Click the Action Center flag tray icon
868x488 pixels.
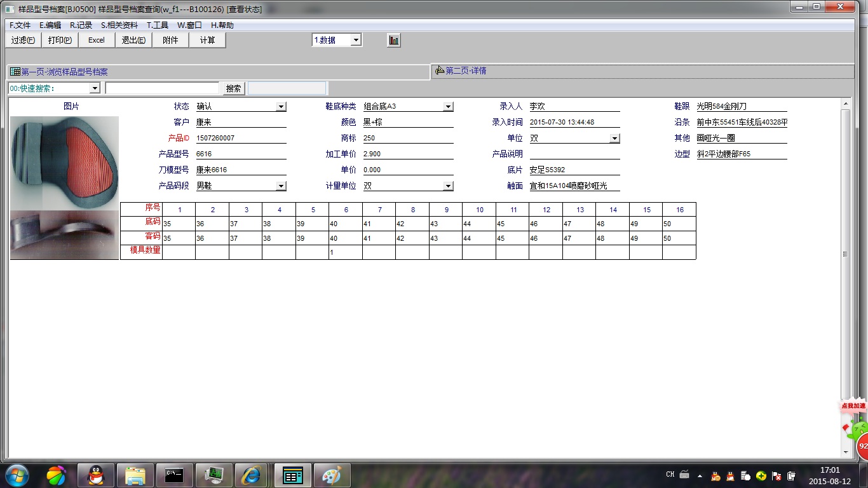[x=776, y=476]
